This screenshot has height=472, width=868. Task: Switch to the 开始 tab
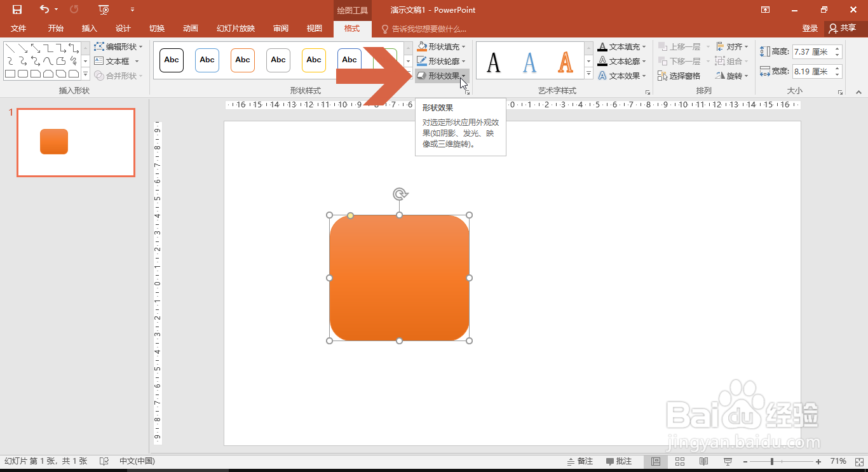[x=56, y=29]
